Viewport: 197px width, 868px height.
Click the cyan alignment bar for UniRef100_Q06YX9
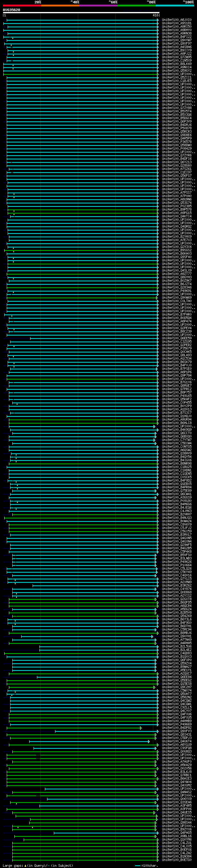(103, 799)
